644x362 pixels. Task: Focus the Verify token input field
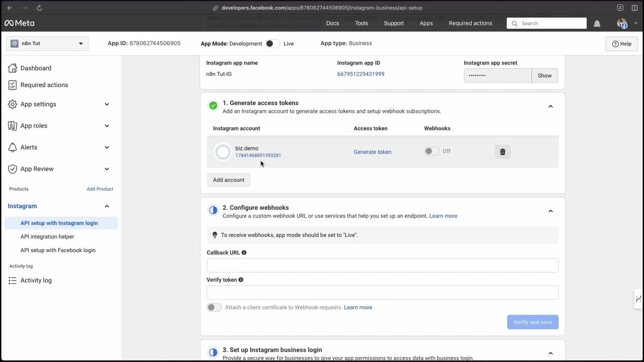tap(382, 293)
